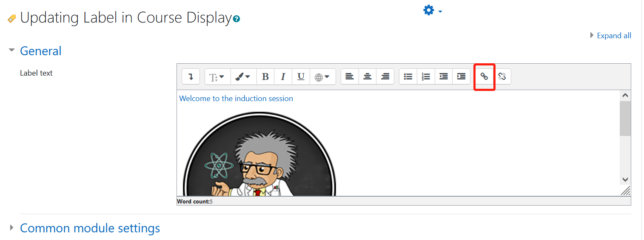The width and height of the screenshot is (644, 240).
Task: Click the editor vertical scrollbar thumb
Action: (x=625, y=119)
